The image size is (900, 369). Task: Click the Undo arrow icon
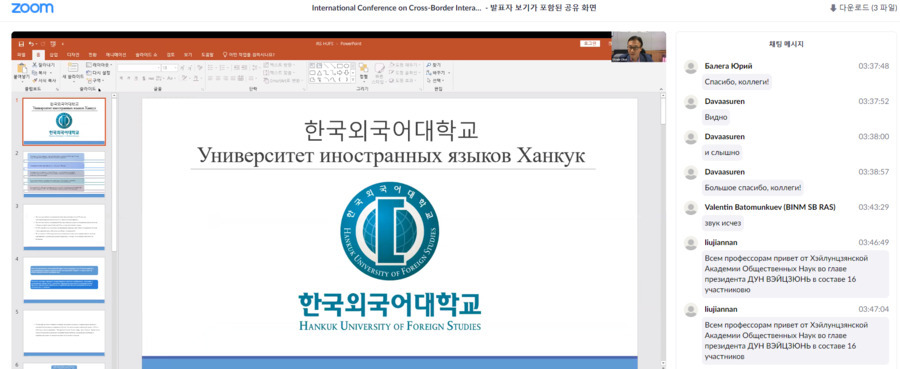point(31,44)
